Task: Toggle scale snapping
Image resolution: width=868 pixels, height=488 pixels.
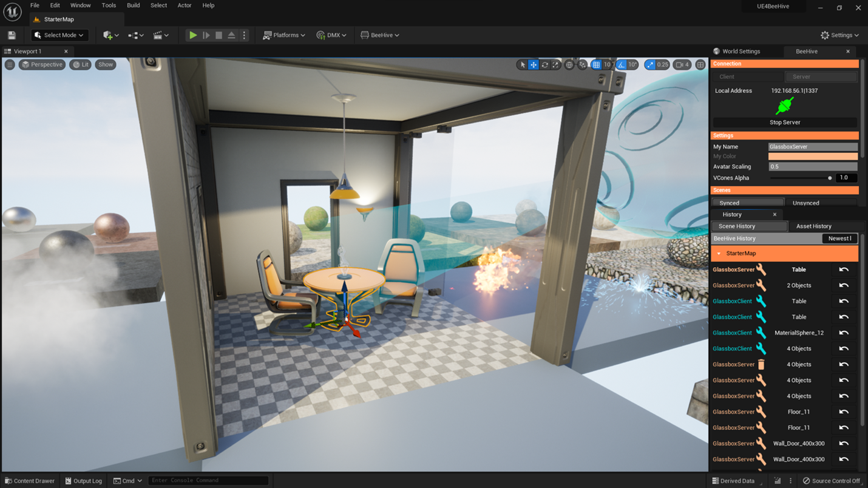Action: 650,65
